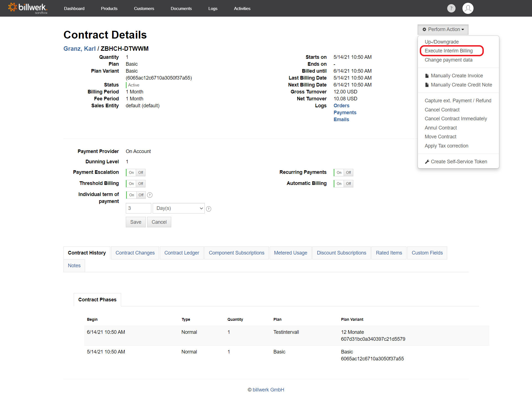
Task: Open Documents in top navigation
Action: [181, 9]
